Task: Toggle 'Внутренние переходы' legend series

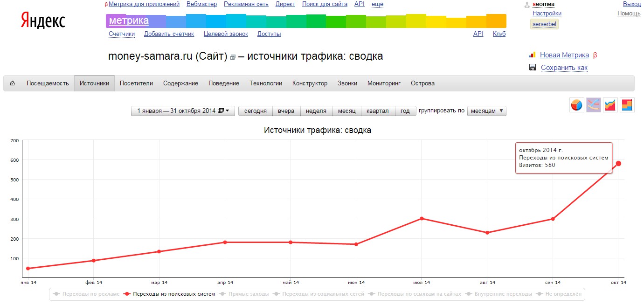Action: click(499, 294)
